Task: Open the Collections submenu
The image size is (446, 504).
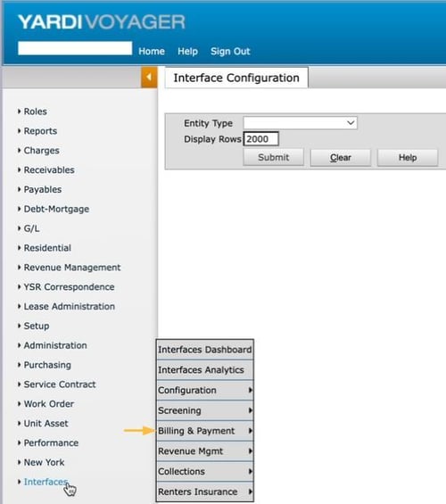Action: (x=204, y=472)
